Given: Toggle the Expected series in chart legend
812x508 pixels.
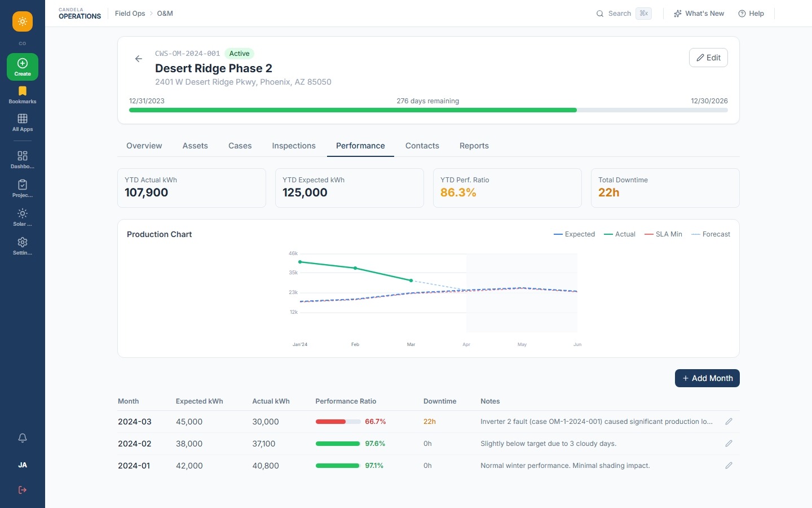Looking at the screenshot, I should (574, 234).
